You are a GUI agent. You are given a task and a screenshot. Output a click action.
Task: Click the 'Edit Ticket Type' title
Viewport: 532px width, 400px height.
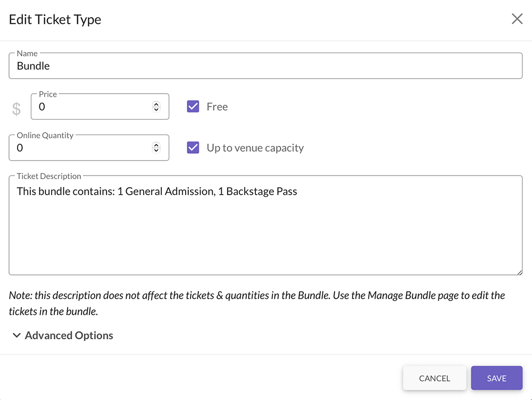(55, 20)
